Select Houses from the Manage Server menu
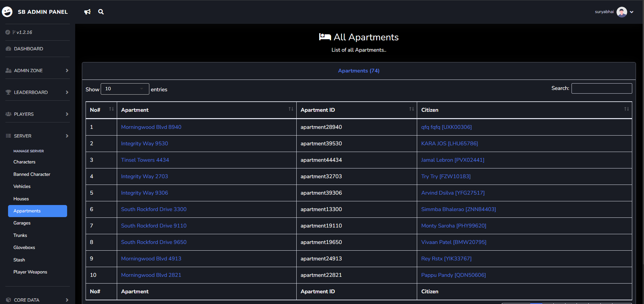 tap(21, 198)
